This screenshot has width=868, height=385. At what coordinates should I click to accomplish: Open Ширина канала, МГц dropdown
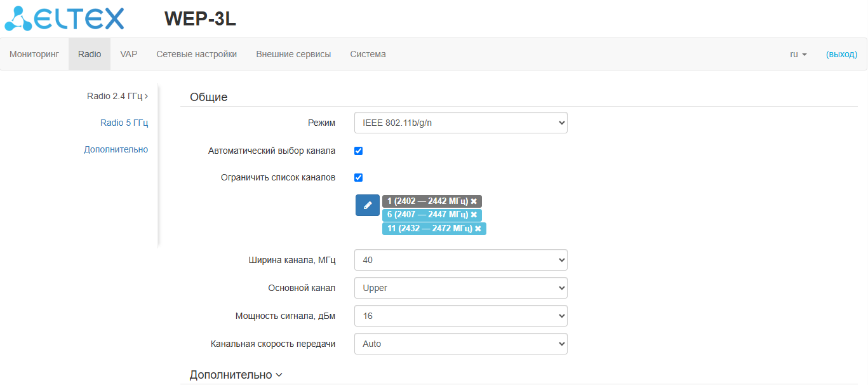[460, 260]
